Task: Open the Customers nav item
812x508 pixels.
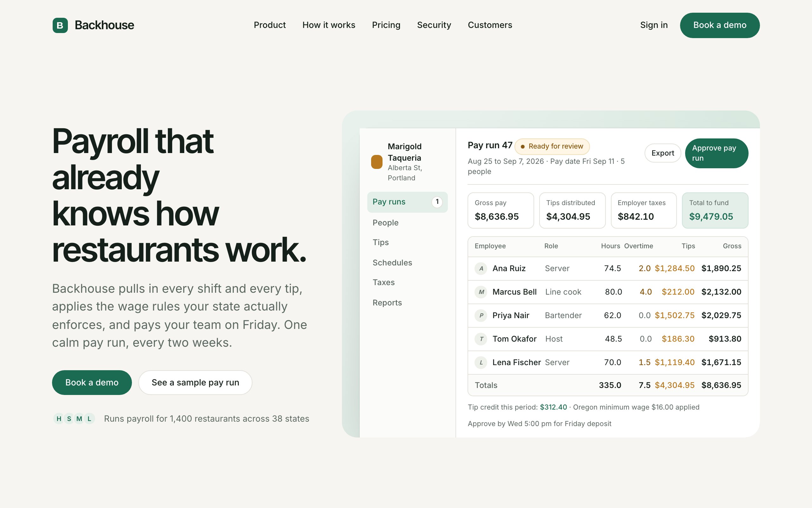Action: (x=490, y=25)
